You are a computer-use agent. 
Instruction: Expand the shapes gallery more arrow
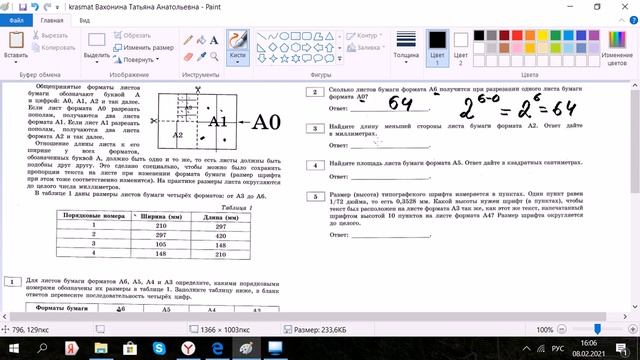point(340,59)
